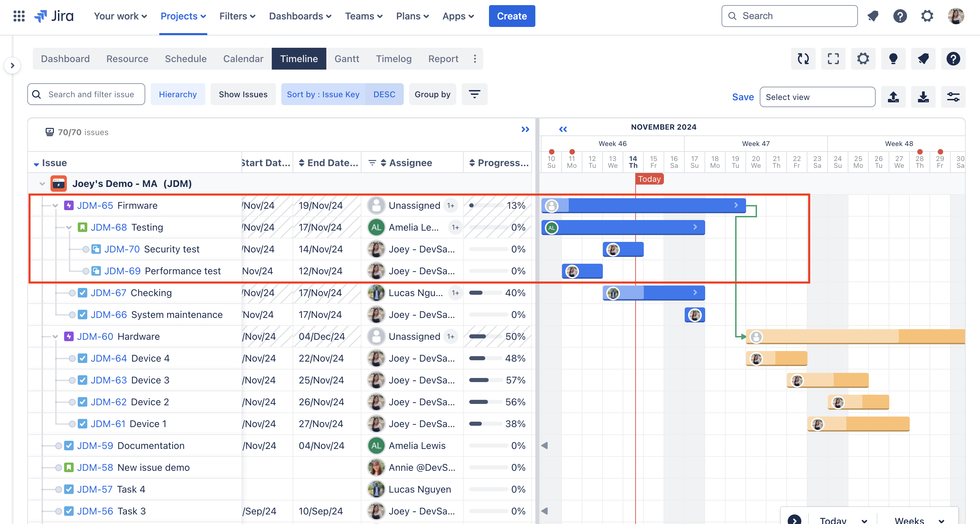980x524 pixels.
Task: Open the Atlassian app switcher grid icon
Action: tap(19, 16)
